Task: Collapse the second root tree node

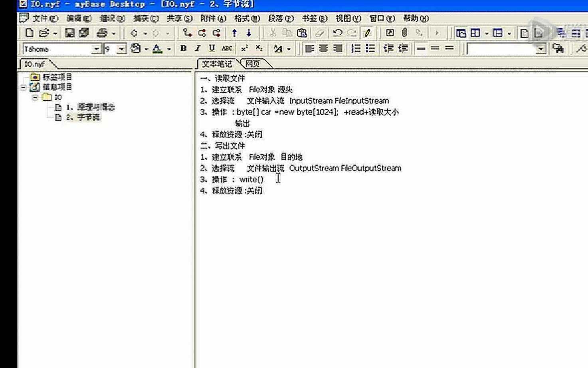Action: point(24,87)
